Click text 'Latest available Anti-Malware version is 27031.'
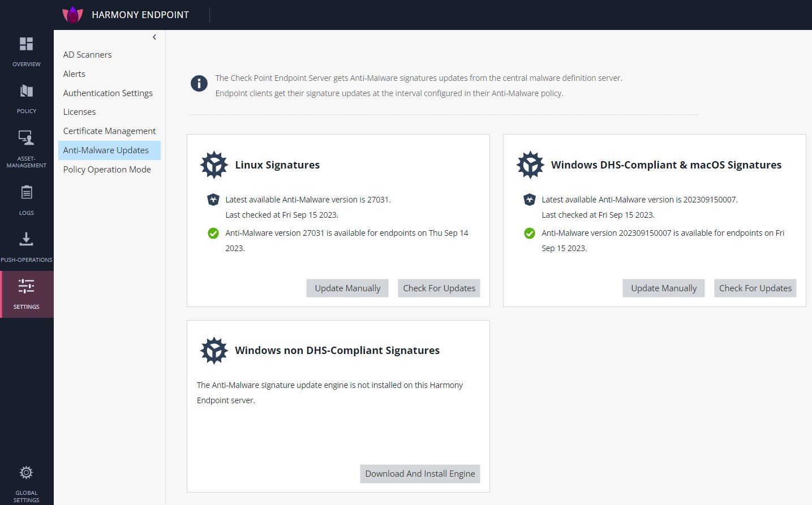 click(308, 200)
